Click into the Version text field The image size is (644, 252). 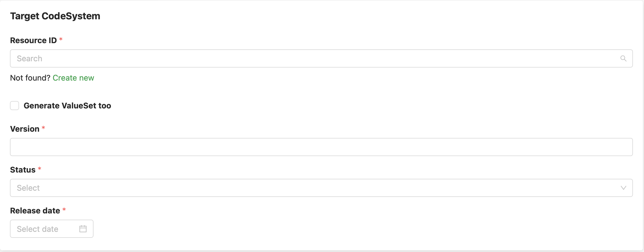[x=321, y=147]
